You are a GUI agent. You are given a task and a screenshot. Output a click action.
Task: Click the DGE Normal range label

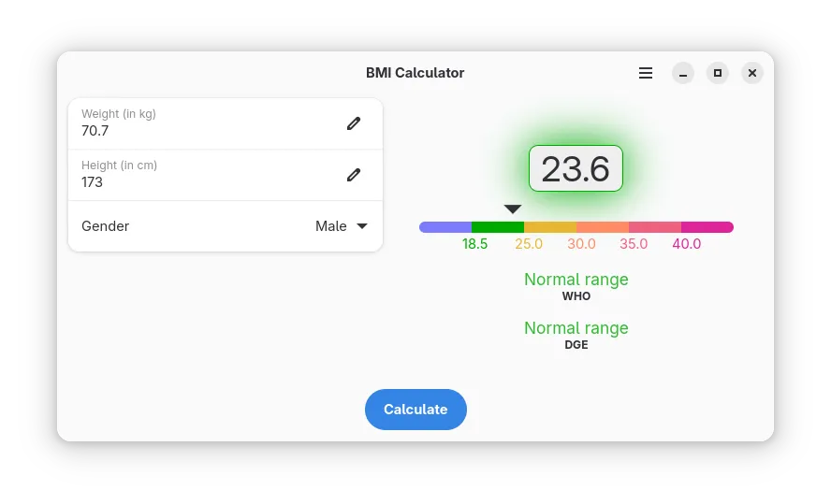576,328
